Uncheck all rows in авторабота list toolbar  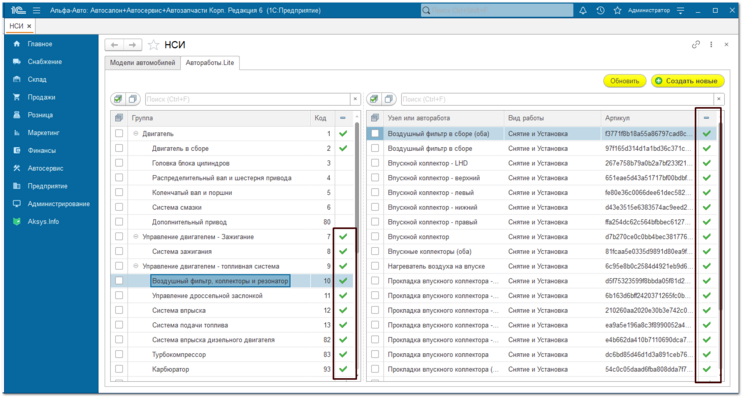point(389,99)
